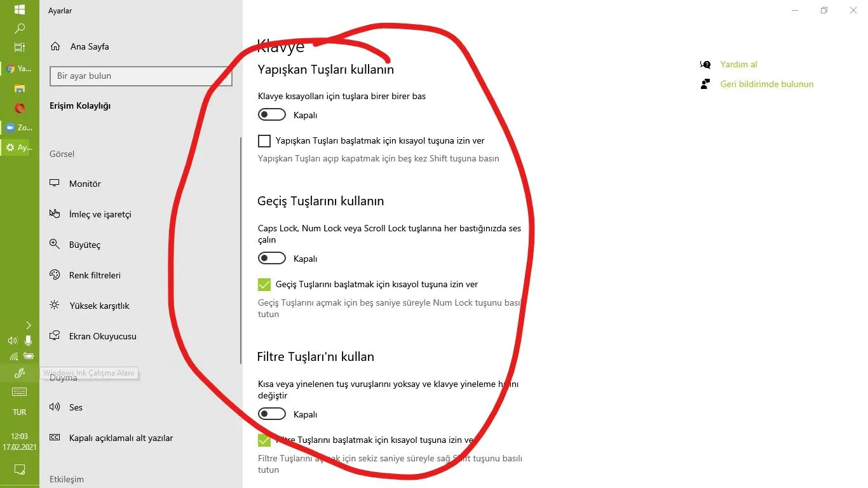
Task: Open the Renk filtreleri palette icon
Action: [55, 275]
